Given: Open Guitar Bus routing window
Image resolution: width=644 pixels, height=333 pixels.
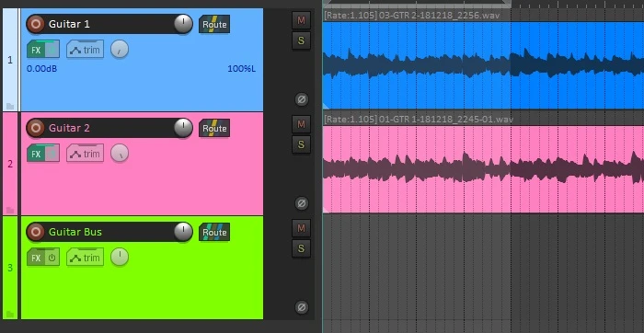Looking at the screenshot, I should 214,232.
